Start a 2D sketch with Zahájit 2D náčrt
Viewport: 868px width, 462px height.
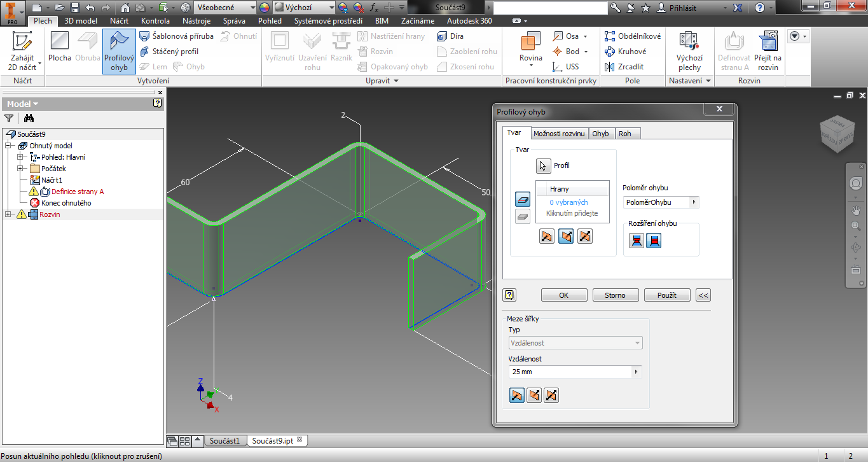(x=22, y=51)
